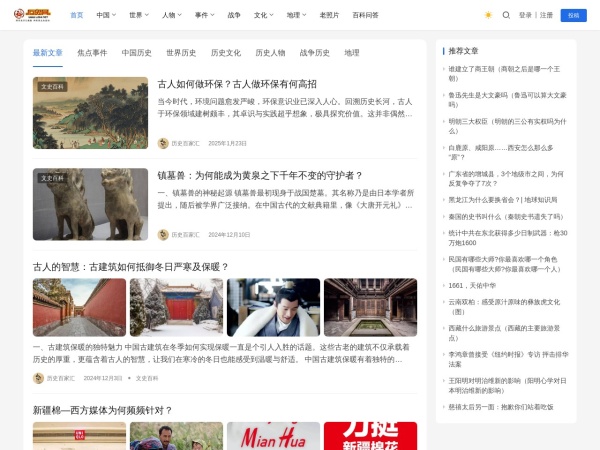
Task: Click the site logo in the header
Action: tap(32, 15)
